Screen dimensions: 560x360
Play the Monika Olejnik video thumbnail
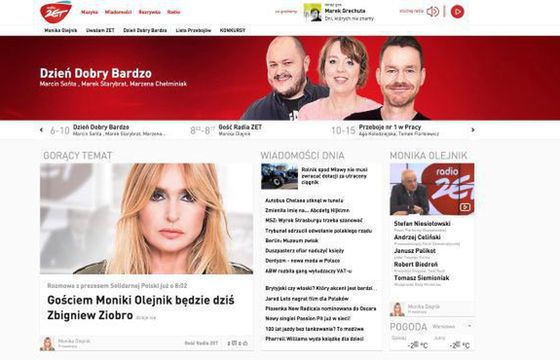click(432, 189)
